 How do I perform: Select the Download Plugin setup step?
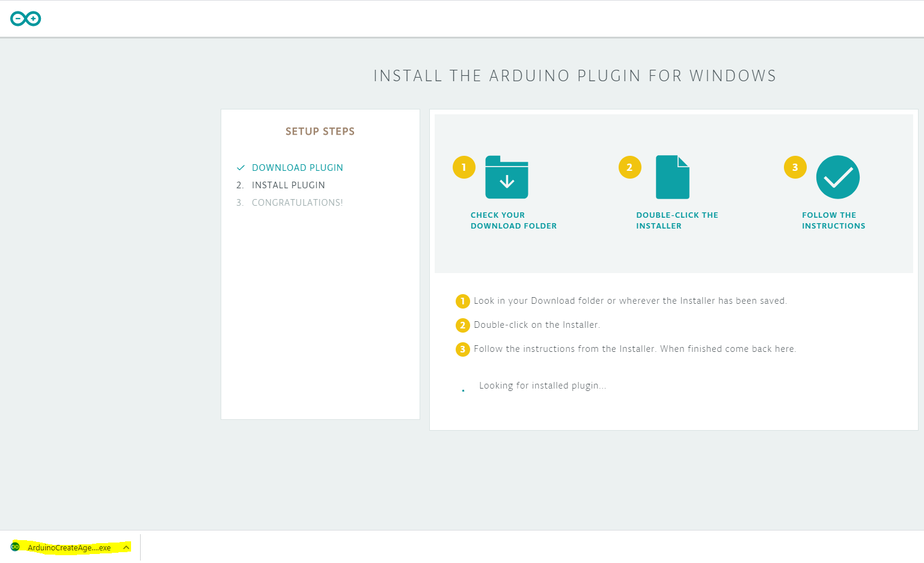[x=298, y=168]
